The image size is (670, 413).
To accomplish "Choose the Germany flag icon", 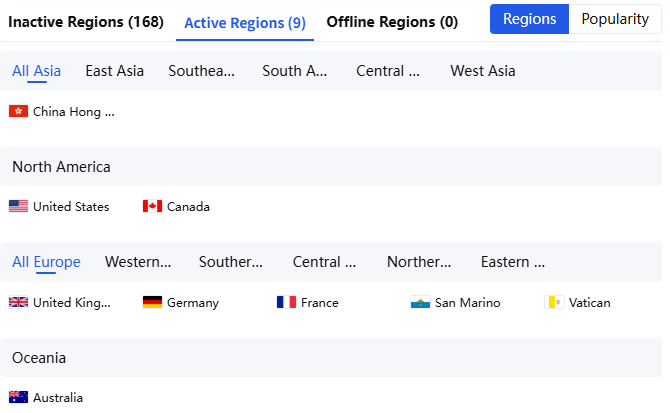I will (x=152, y=302).
